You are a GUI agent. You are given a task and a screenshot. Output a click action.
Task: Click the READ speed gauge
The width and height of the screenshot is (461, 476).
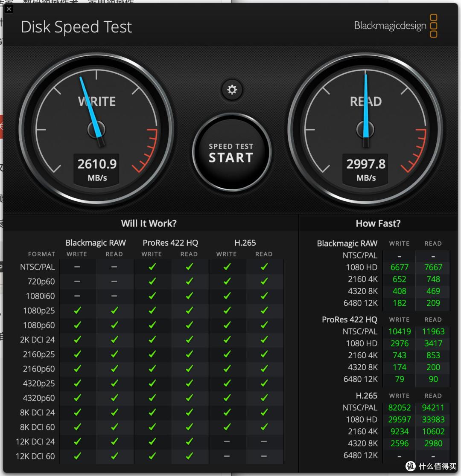coord(365,130)
